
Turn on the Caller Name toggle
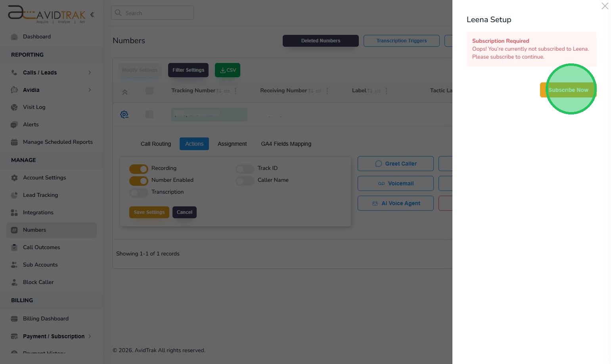coord(245,181)
